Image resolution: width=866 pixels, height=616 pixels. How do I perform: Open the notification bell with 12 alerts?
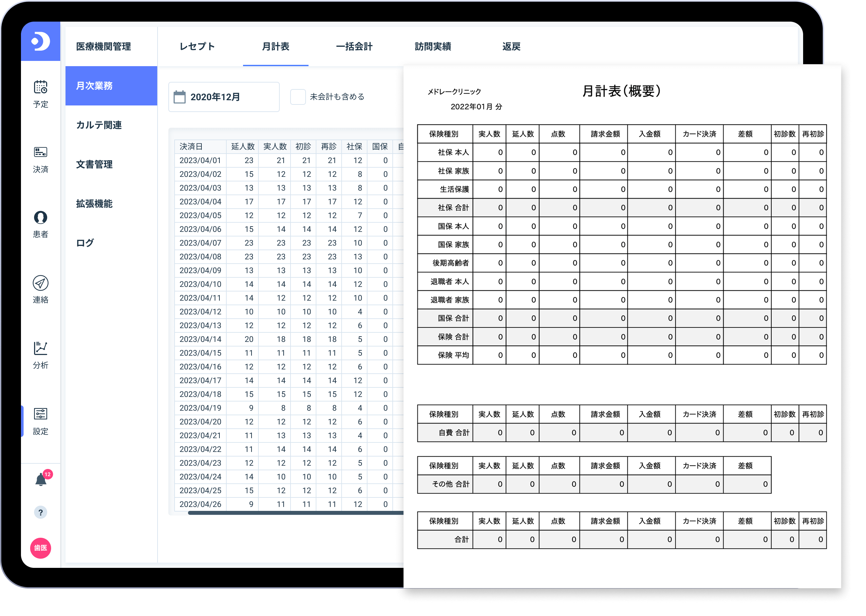coord(41,479)
